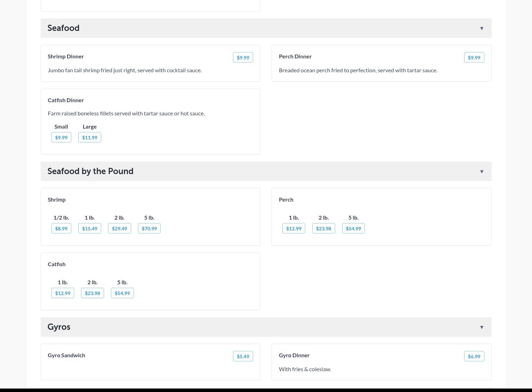532x392 pixels.
Task: Add 5 lb. Catfish at $54.99
Action: tap(122, 293)
